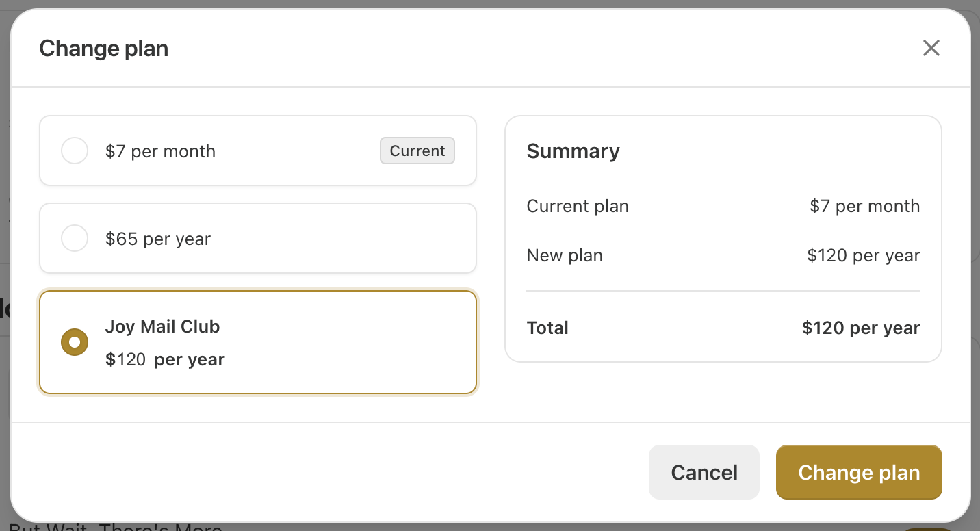Cancel the plan change

(x=704, y=472)
